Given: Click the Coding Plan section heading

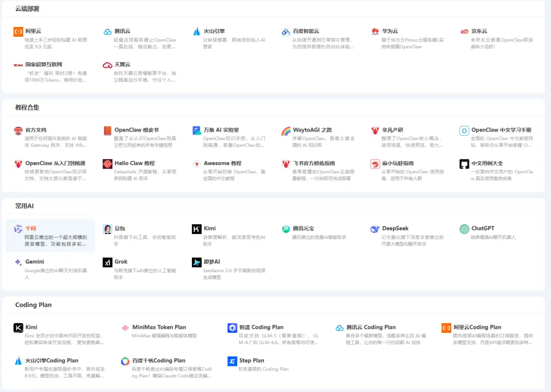Looking at the screenshot, I should tap(33, 305).
